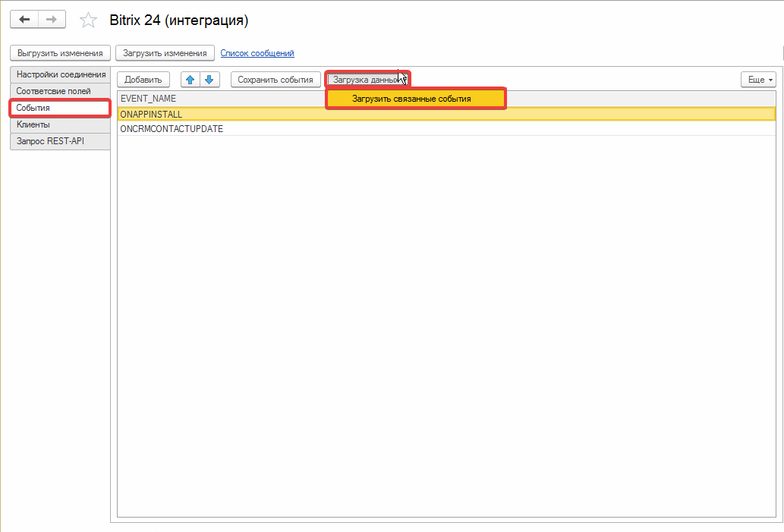Click Сохранить события button
The height and width of the screenshot is (532, 784).
276,80
